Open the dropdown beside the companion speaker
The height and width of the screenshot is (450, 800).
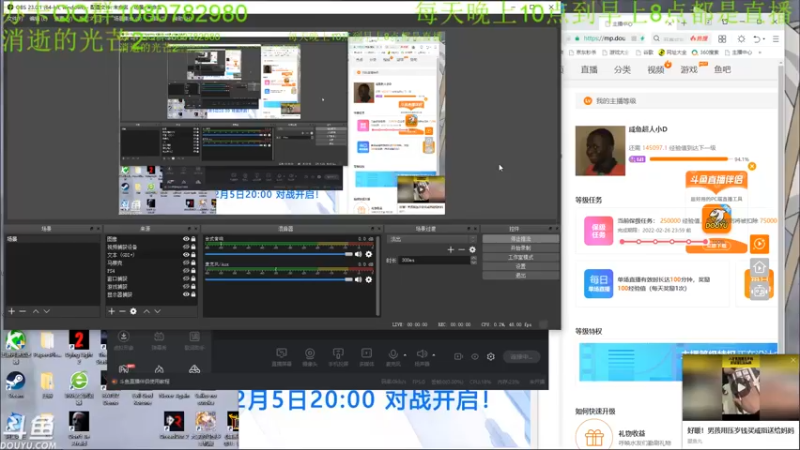434,355
